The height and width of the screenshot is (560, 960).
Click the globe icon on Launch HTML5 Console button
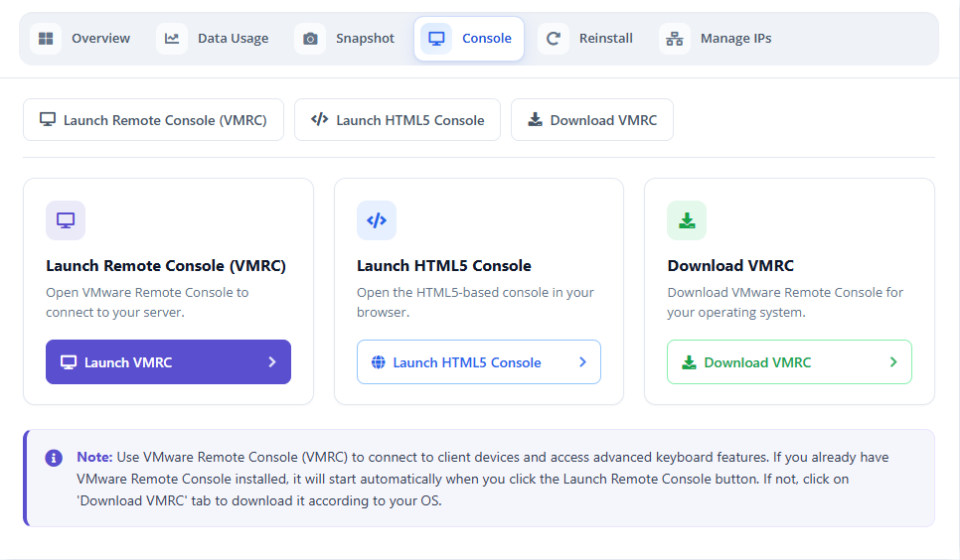tap(379, 362)
